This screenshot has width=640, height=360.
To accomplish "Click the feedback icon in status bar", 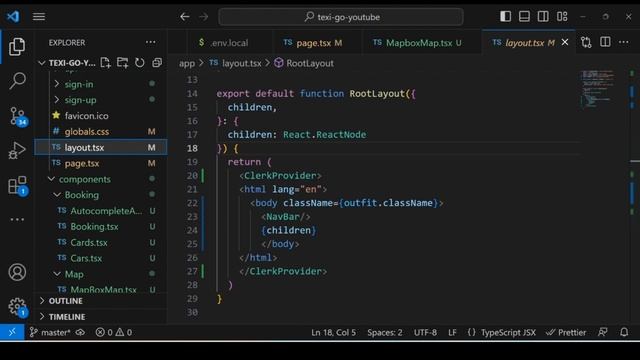I will pos(603,332).
